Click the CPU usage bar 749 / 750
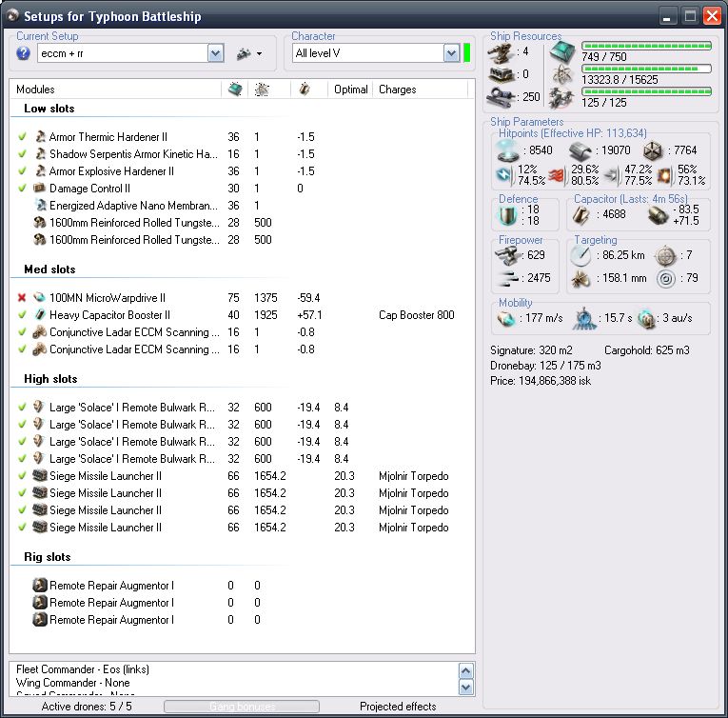The width and height of the screenshot is (728, 718). click(646, 46)
